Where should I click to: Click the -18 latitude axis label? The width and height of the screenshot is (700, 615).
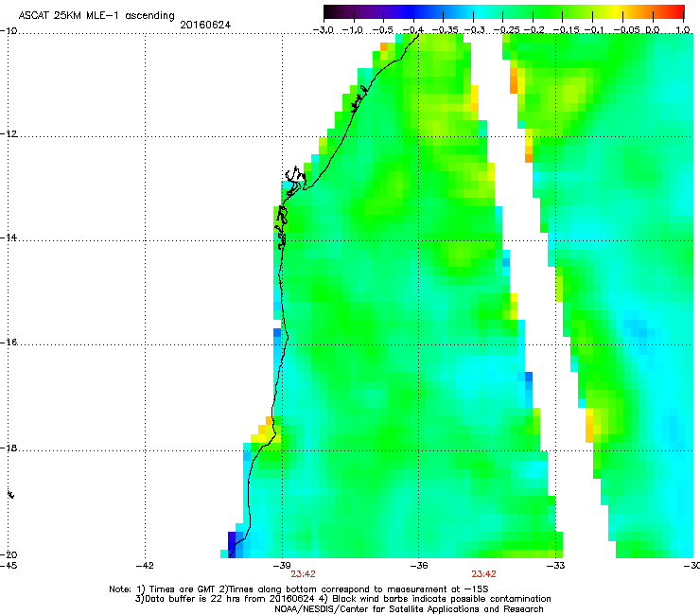tap(9, 448)
